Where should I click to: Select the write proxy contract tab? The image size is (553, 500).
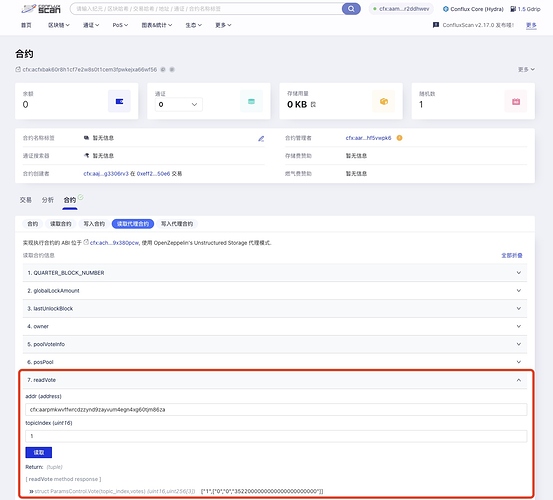tap(177, 224)
